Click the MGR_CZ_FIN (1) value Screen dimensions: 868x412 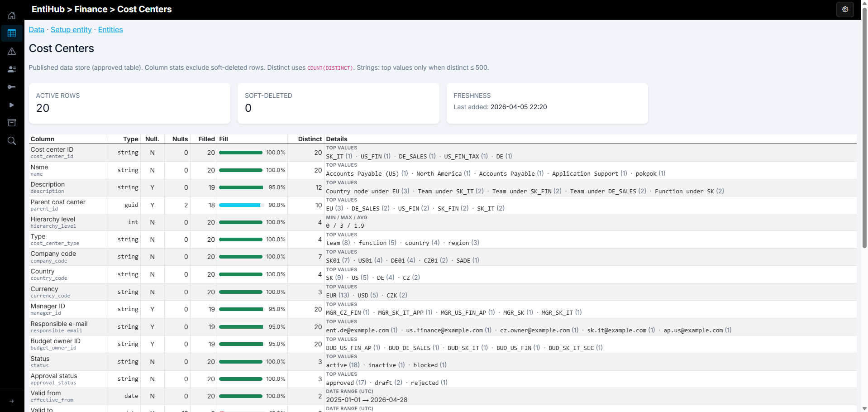coord(348,312)
